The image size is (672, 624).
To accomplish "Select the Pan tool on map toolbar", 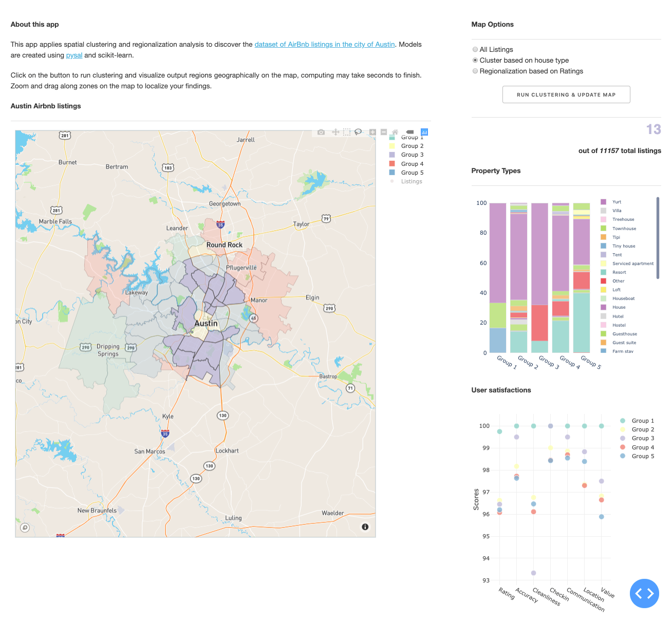I will coord(335,132).
